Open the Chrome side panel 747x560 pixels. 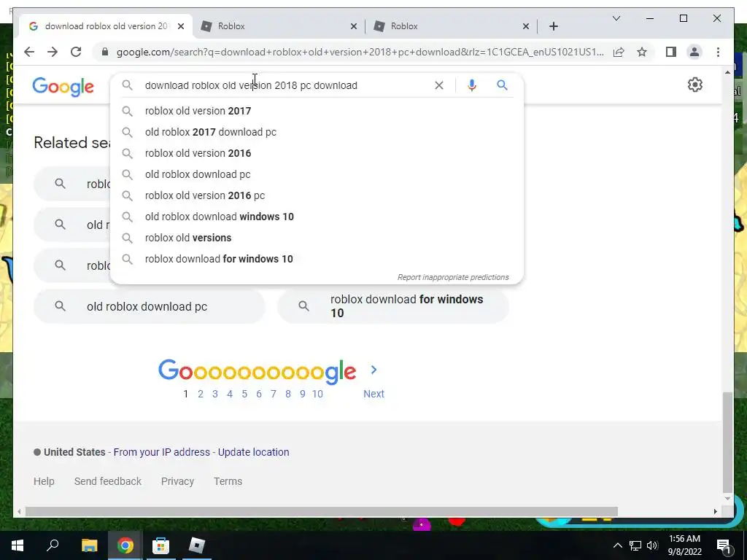[x=671, y=52]
